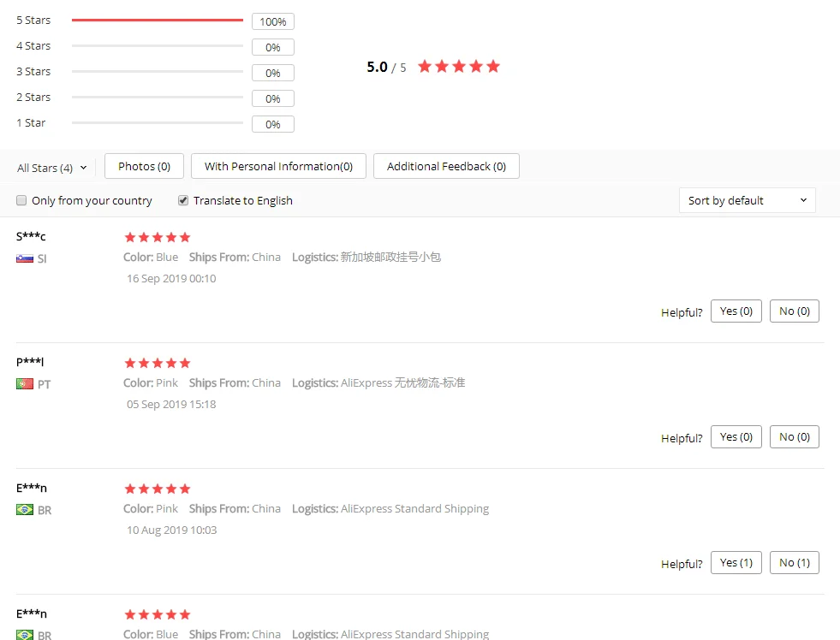Click the date 16 Sep 2019 00:10

click(x=171, y=279)
